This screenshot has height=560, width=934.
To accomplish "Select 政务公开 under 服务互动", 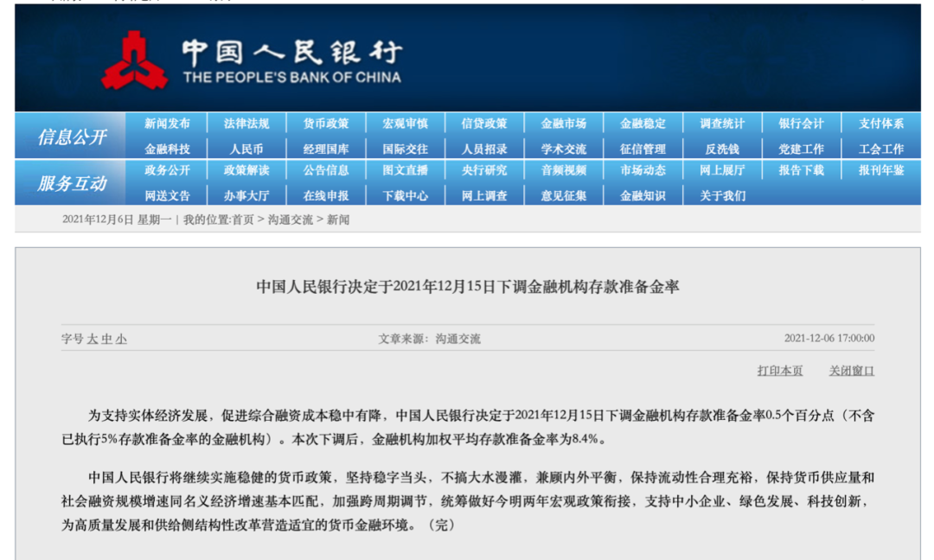I will click(167, 170).
